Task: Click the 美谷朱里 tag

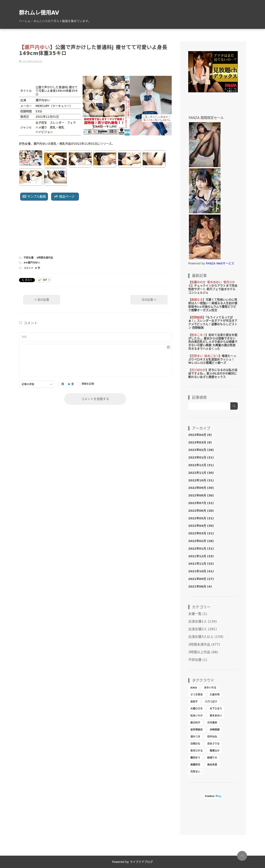Action: (x=212, y=765)
